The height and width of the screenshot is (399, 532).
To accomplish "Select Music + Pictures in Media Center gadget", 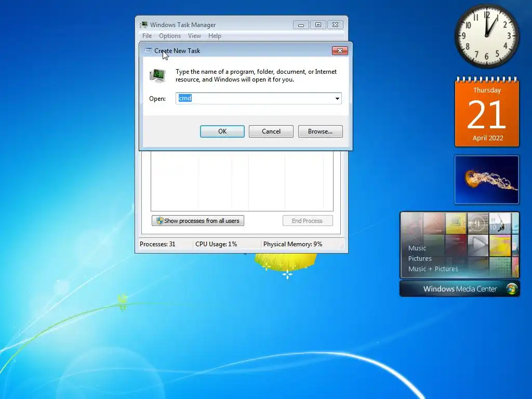I will pos(433,269).
